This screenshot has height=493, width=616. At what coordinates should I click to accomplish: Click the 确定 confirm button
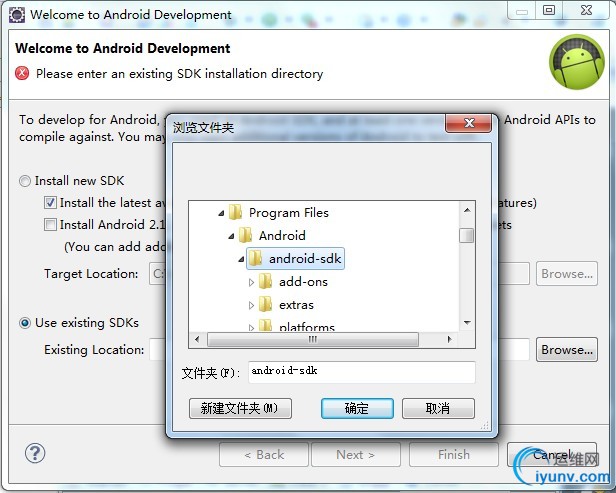coord(357,409)
